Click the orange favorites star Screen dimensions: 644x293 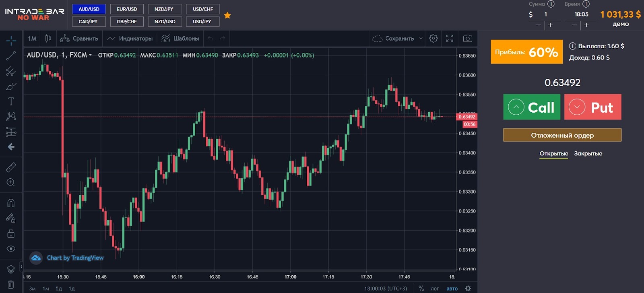coord(227,15)
